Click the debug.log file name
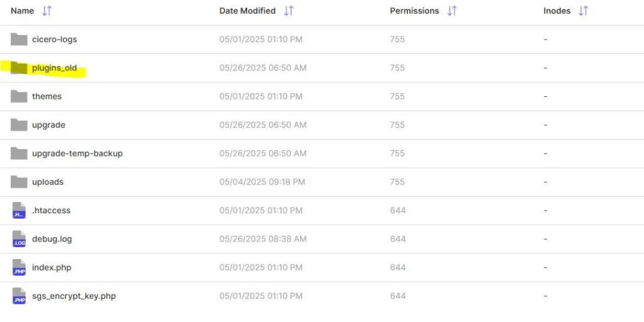 [52, 238]
